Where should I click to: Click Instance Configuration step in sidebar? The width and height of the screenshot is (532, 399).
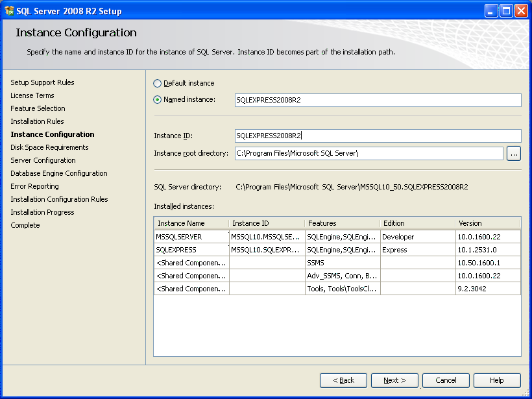(x=53, y=134)
